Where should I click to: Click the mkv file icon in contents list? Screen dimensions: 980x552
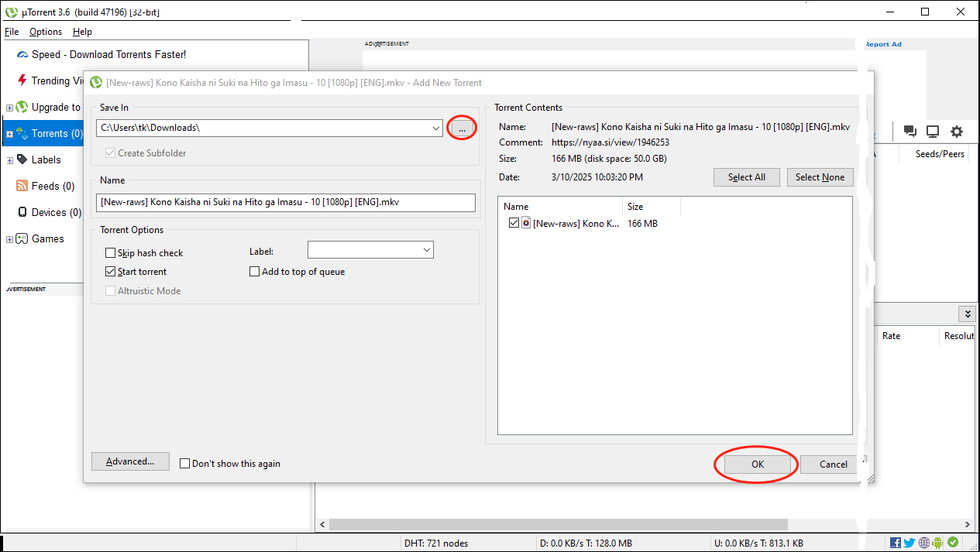pos(526,223)
